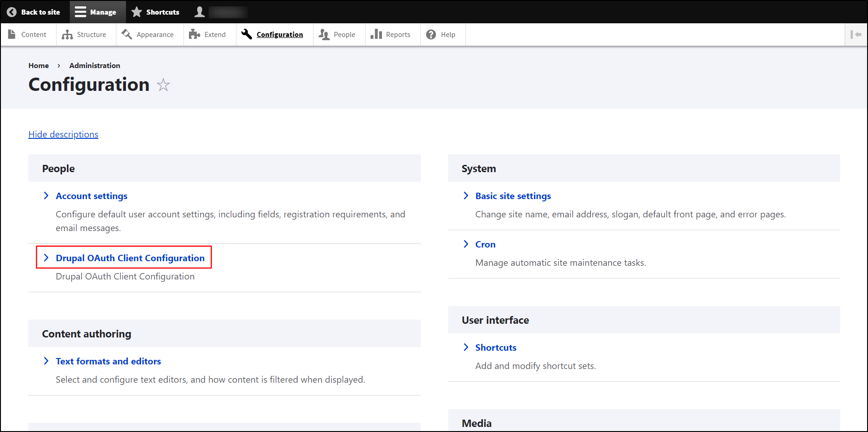Screen dimensions: 868x432
Task: Click the chevron next to Account settings
Action: pos(46,196)
